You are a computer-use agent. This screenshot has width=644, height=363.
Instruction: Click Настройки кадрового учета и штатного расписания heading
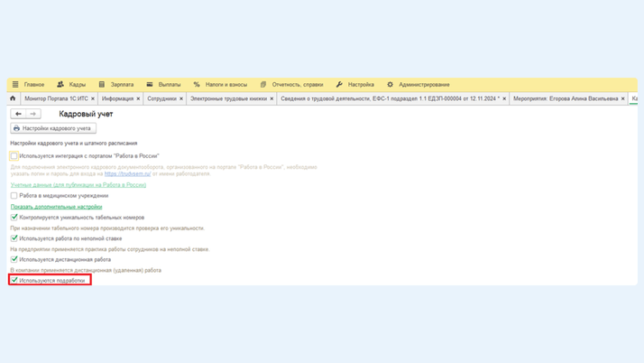click(74, 144)
